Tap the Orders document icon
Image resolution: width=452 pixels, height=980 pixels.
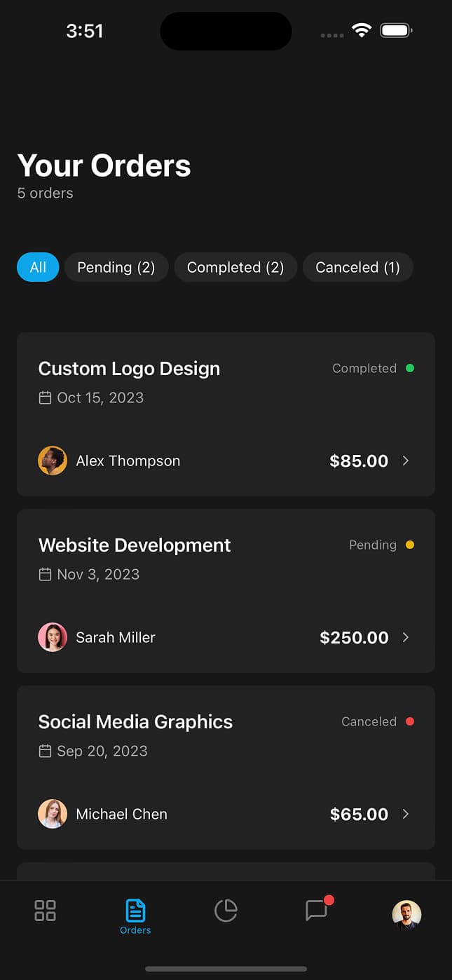tap(135, 911)
